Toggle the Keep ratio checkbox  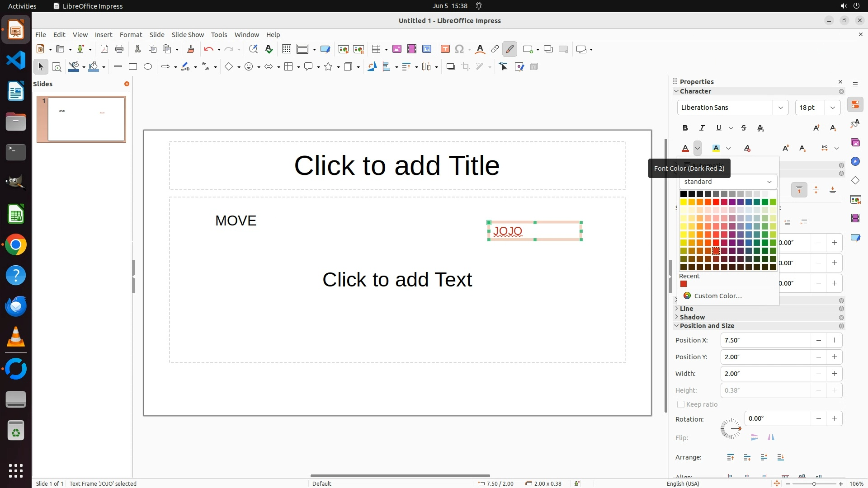pyautogui.click(x=681, y=404)
